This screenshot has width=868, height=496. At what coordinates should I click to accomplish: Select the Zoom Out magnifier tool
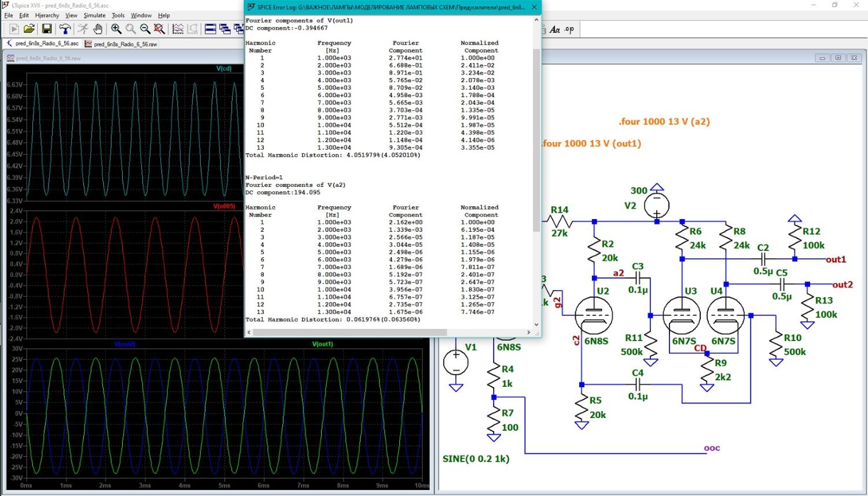[145, 29]
